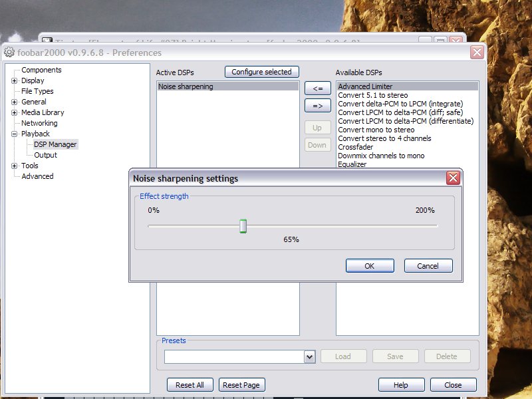Click the Reset All button

point(190,385)
